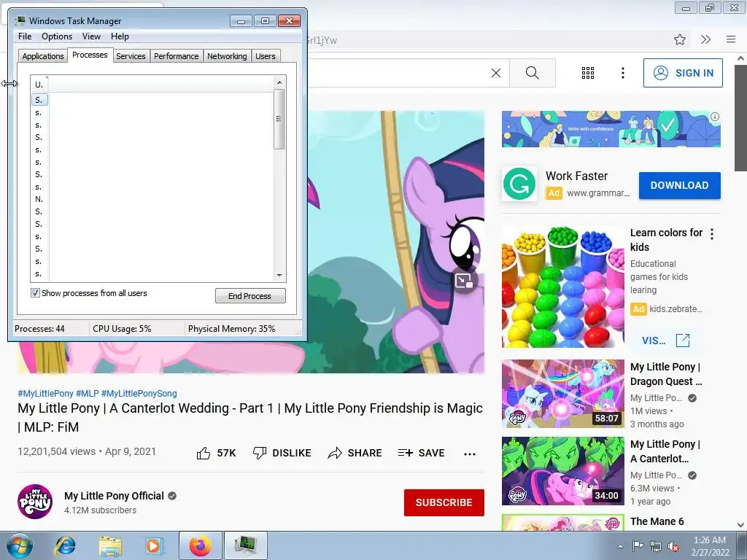Image resolution: width=747 pixels, height=560 pixels.
Task: Click the #MyLittlePony hashtag link
Action: coord(45,393)
